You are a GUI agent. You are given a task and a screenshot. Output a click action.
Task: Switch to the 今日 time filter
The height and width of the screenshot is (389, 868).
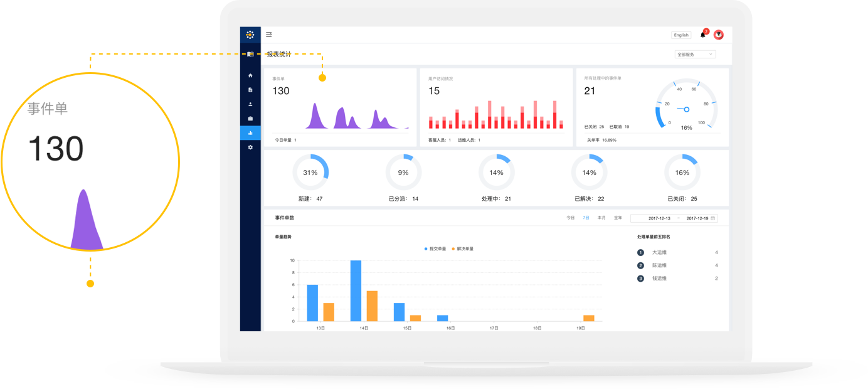pyautogui.click(x=571, y=218)
